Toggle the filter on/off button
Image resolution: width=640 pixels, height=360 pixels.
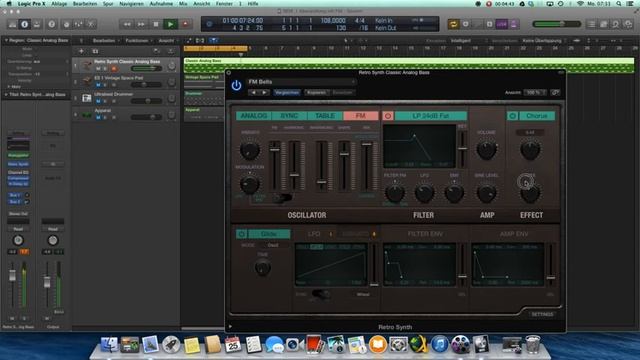tap(388, 116)
